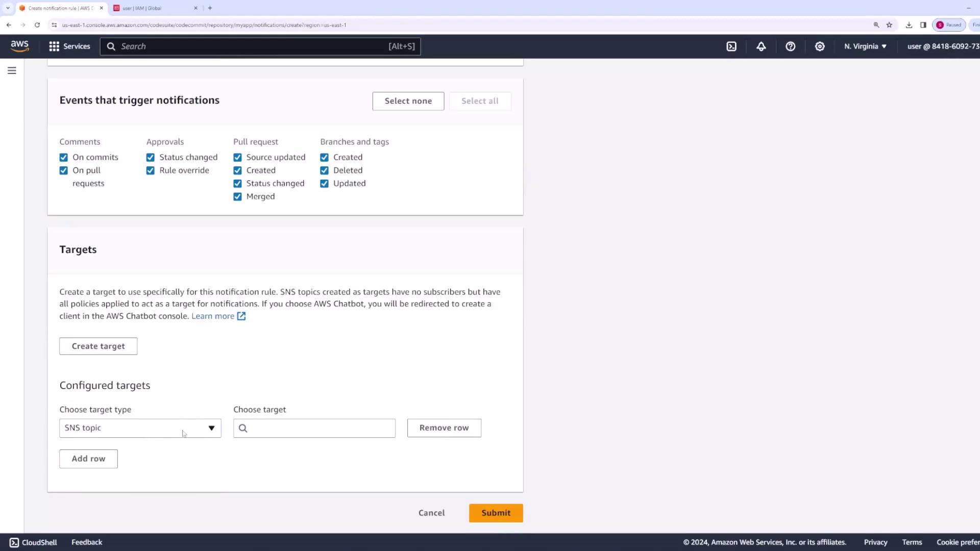This screenshot has height=551, width=980.
Task: Uncheck the On commits comments checkbox
Action: pyautogui.click(x=64, y=157)
